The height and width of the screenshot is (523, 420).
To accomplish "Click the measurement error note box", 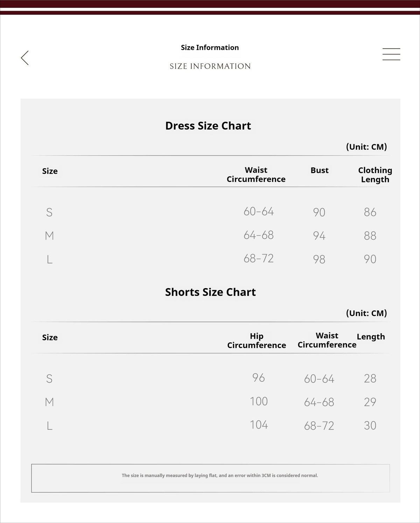I will [210, 478].
